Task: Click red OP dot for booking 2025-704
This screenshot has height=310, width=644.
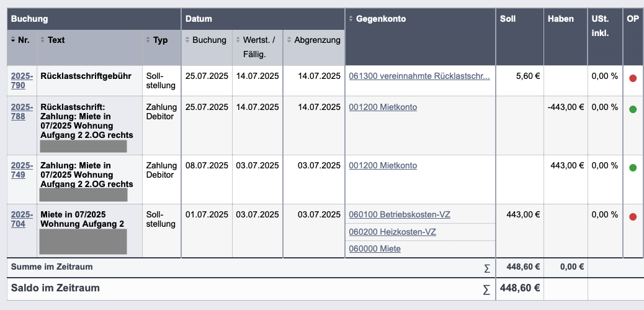Action: 632,217
